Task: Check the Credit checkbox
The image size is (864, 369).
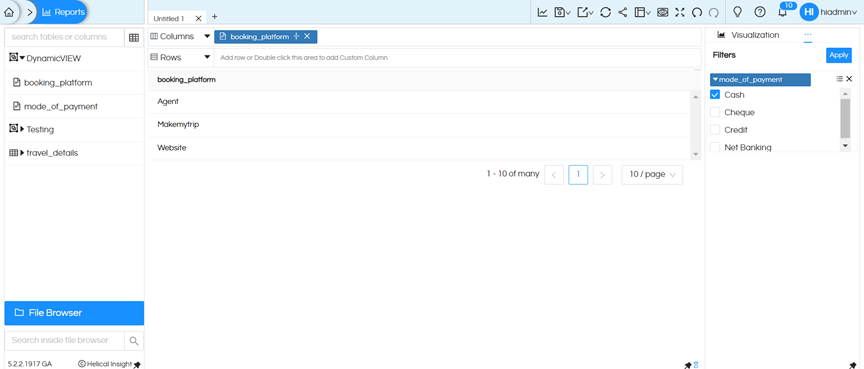Action: pyautogui.click(x=715, y=130)
